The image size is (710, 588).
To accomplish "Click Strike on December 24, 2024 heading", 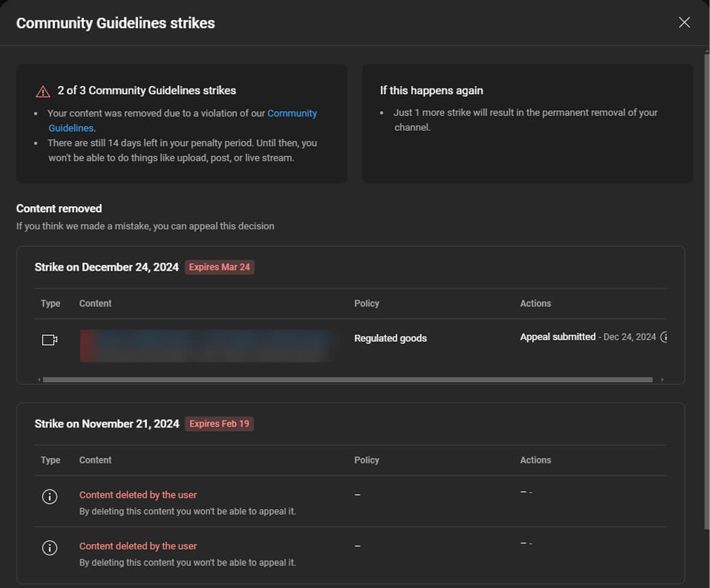I will click(x=106, y=267).
